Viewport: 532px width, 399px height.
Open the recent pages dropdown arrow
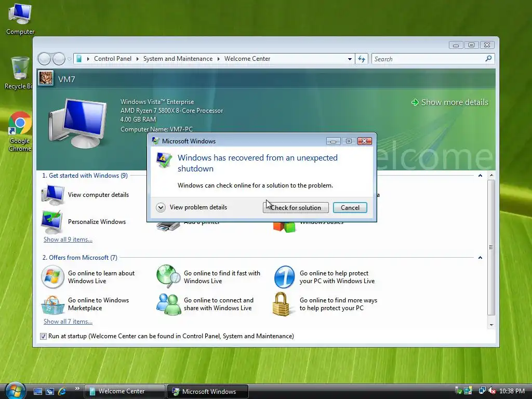69,59
